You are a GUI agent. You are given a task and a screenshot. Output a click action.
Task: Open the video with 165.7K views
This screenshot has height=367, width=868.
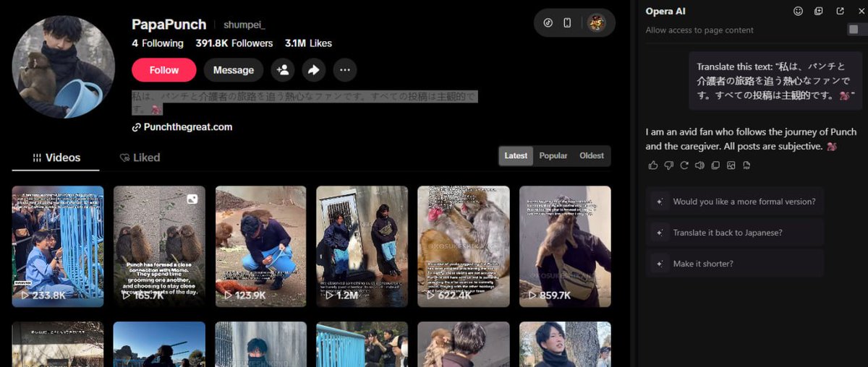[159, 246]
